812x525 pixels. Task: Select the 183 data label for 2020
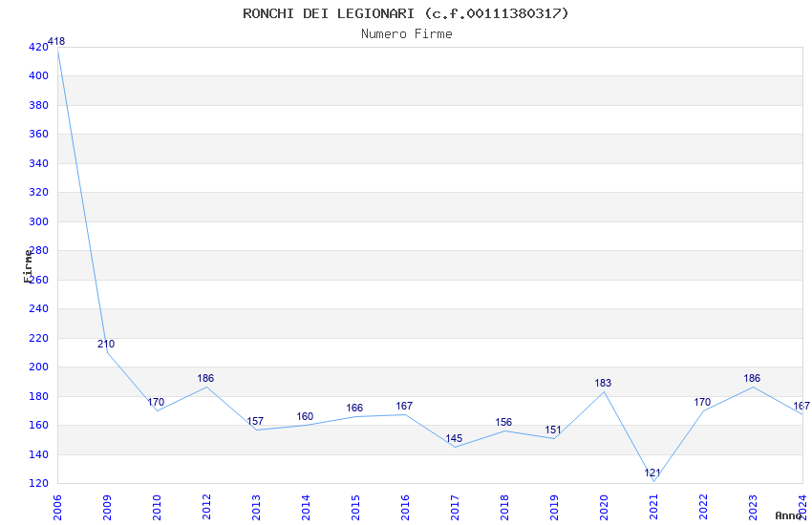click(603, 383)
